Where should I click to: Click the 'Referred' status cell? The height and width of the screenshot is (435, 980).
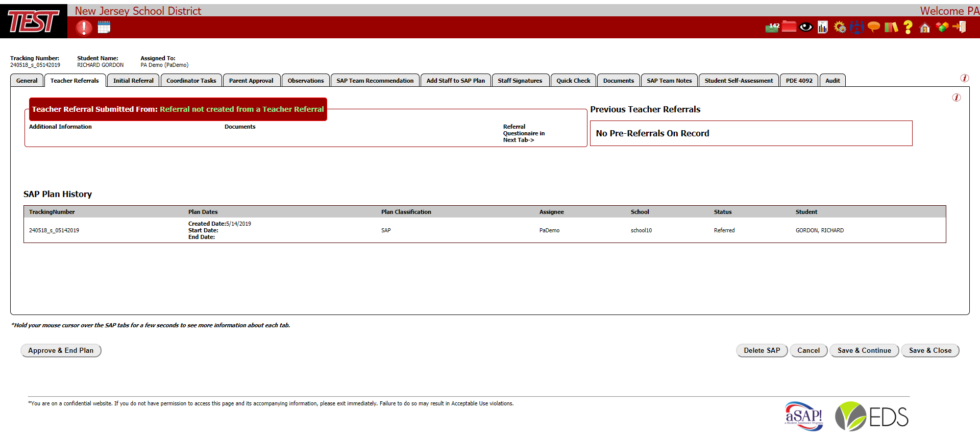click(724, 230)
